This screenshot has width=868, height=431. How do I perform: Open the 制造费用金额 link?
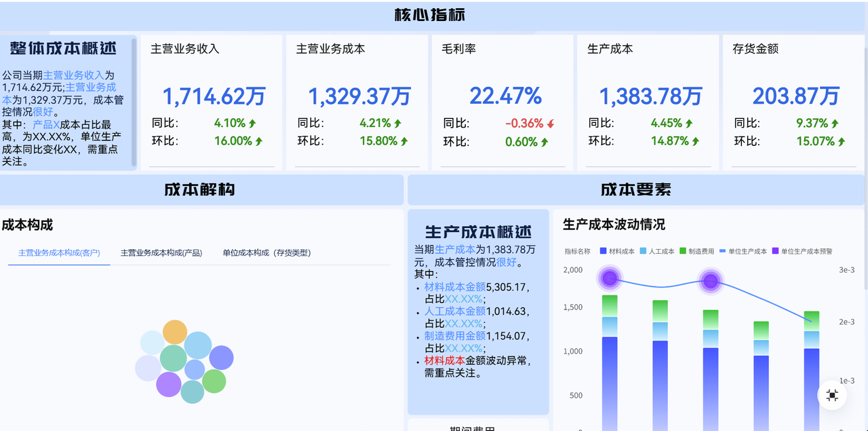455,335
